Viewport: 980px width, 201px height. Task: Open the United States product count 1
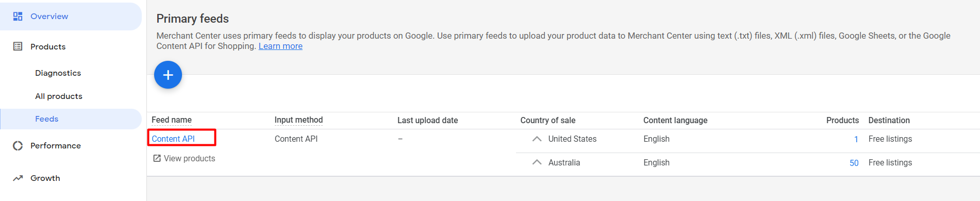click(856, 139)
